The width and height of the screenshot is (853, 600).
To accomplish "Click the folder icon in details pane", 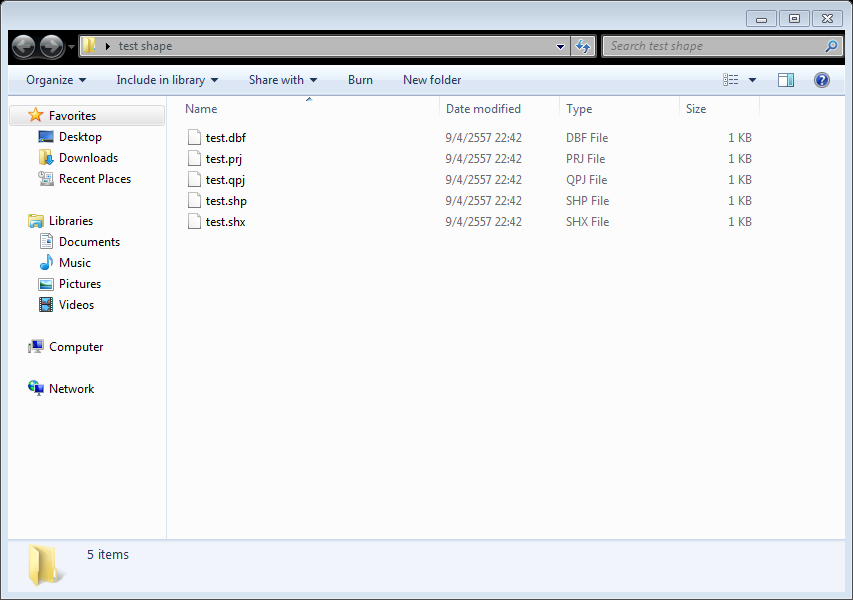I will click(45, 566).
